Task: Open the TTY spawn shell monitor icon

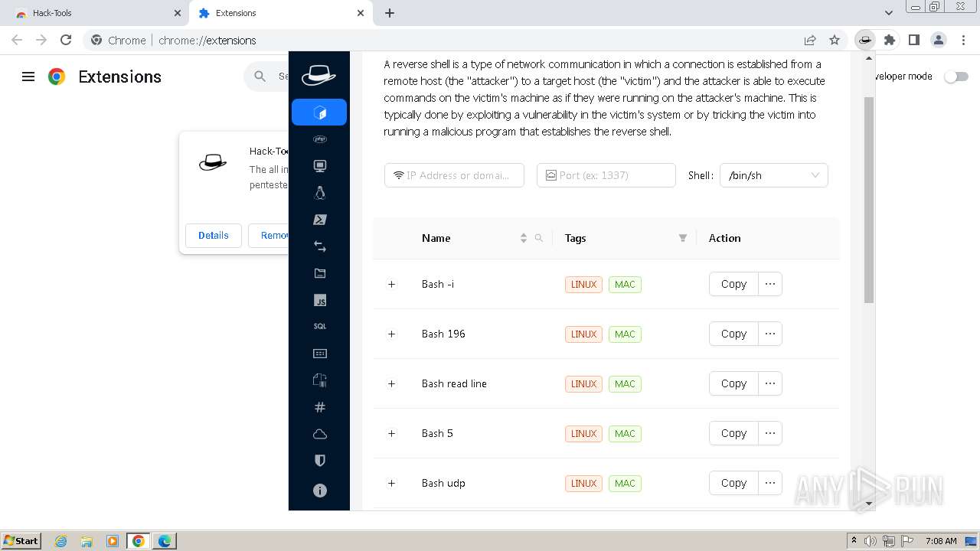Action: (x=319, y=166)
